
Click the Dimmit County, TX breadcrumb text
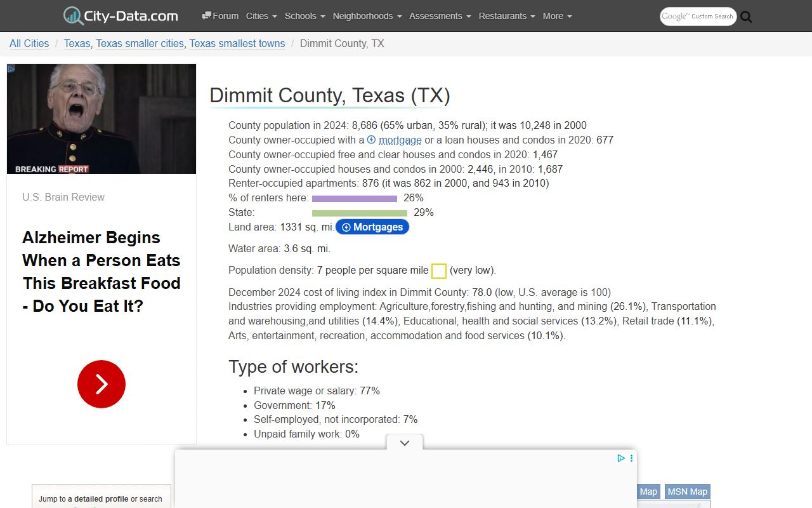(x=342, y=43)
